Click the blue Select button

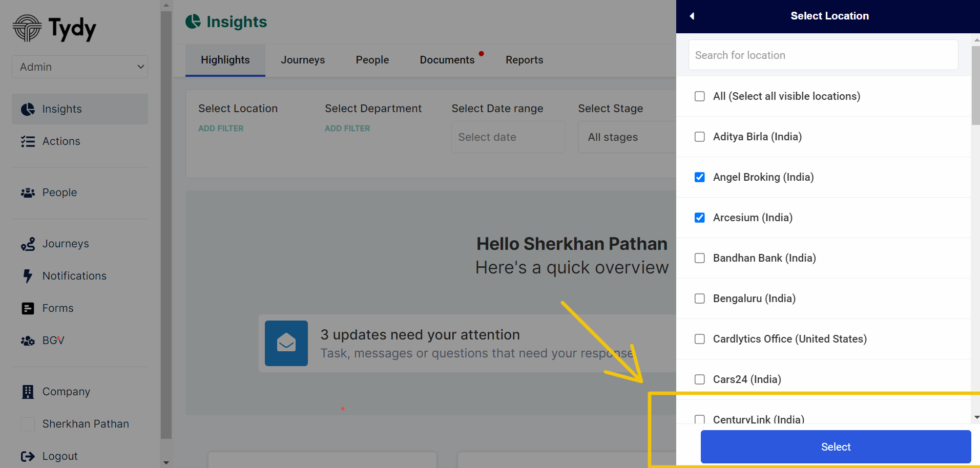(x=836, y=447)
